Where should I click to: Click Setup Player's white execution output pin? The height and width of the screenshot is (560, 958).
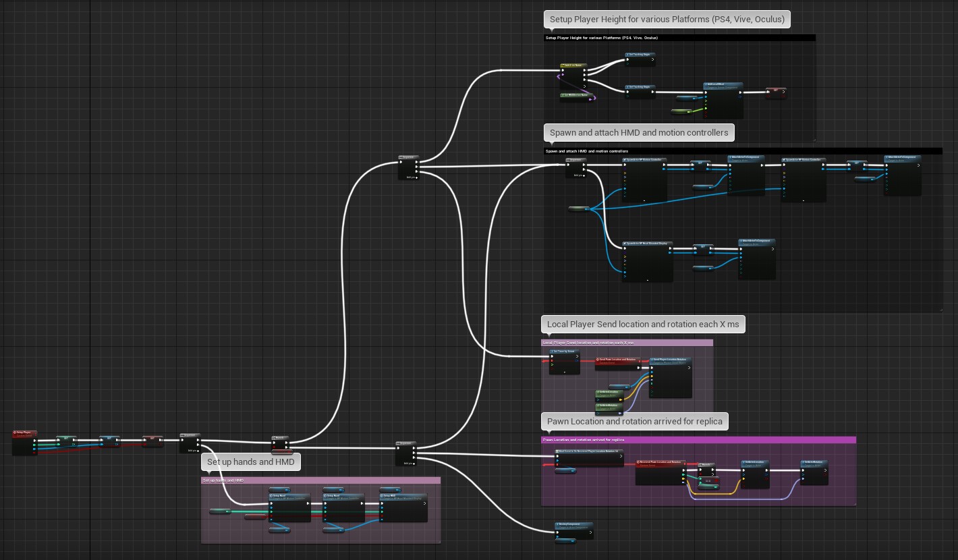34,440
